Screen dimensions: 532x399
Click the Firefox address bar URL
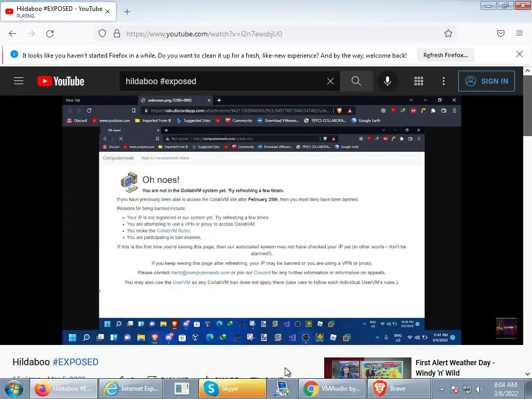204,34
